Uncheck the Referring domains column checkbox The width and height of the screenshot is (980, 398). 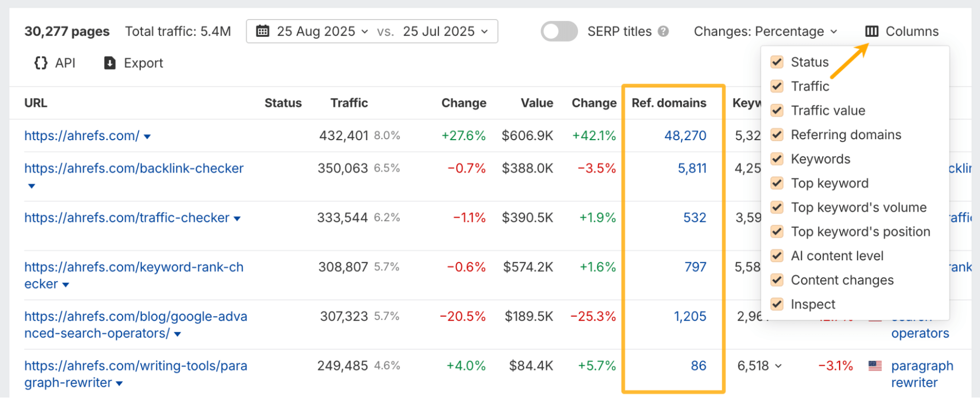coord(777,135)
